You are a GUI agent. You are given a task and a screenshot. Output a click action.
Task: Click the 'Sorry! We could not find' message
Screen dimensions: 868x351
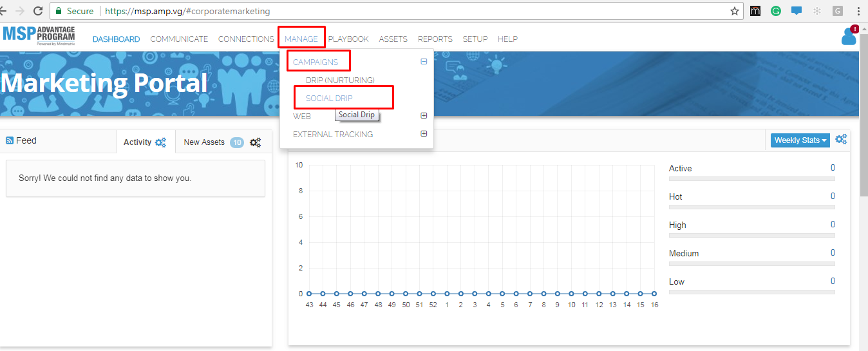pos(105,178)
